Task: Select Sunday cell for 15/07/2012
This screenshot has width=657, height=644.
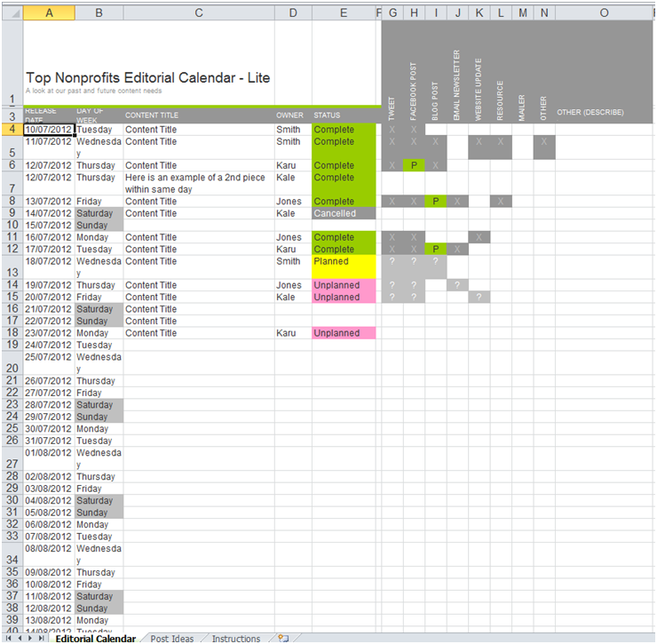Action: [x=99, y=225]
